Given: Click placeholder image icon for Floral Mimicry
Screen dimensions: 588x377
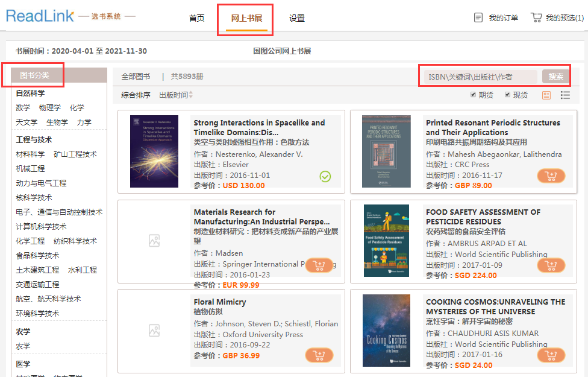Looking at the screenshot, I should pos(154,331).
